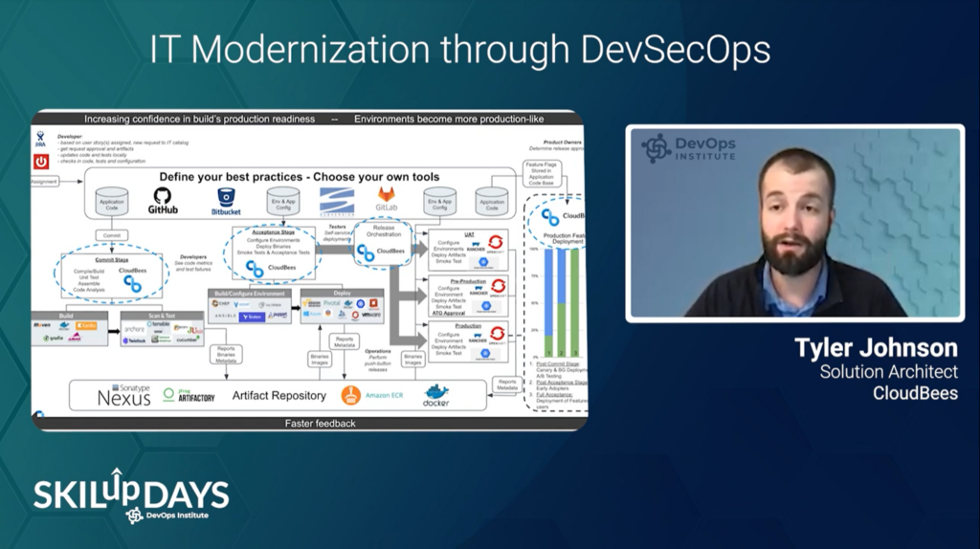
Task: Click the SkilUp Days logo
Action: pyautogui.click(x=131, y=495)
